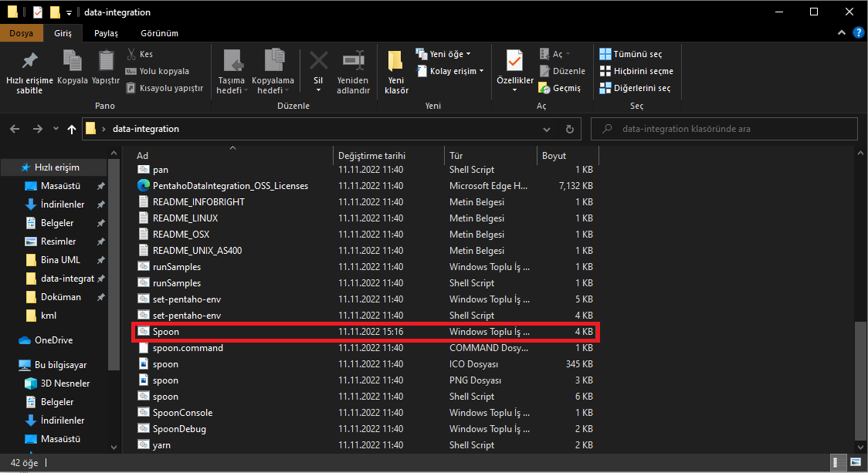Open the Windows help question mark
The image size is (868, 473).
pyautogui.click(x=858, y=32)
